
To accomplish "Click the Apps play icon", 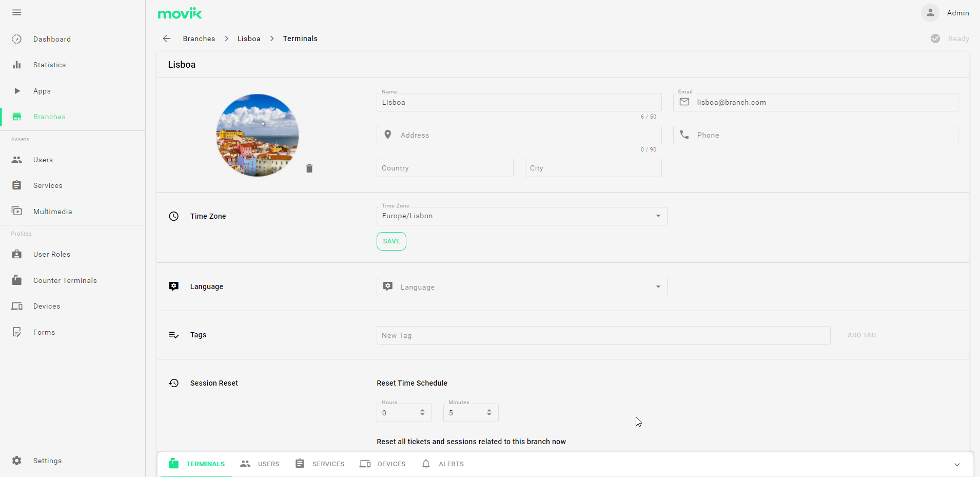I will [x=17, y=91].
